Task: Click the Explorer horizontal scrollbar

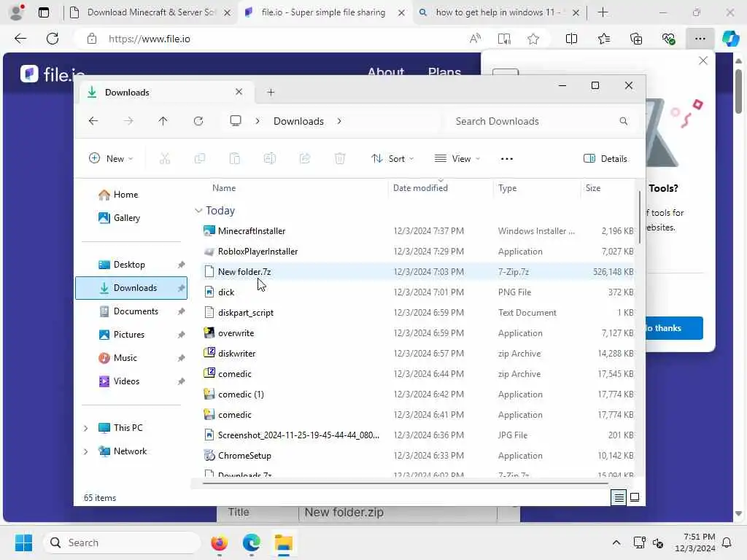Action: click(405, 483)
